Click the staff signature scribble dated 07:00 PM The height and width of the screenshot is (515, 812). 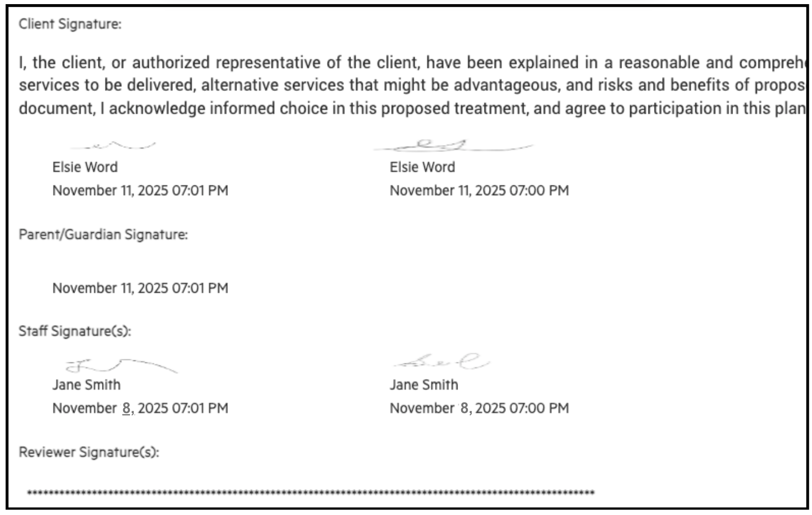(x=442, y=362)
